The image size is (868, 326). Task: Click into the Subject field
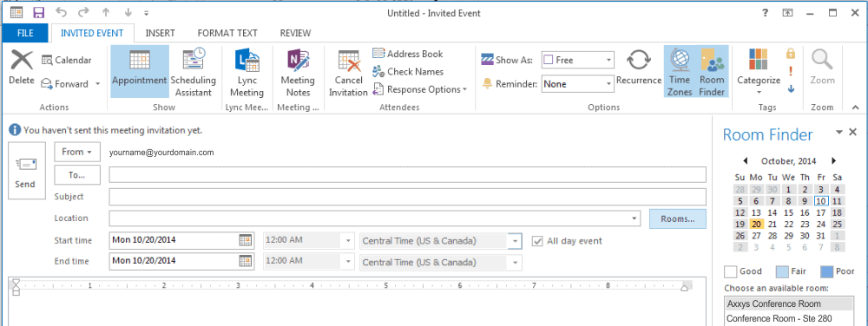tap(407, 197)
